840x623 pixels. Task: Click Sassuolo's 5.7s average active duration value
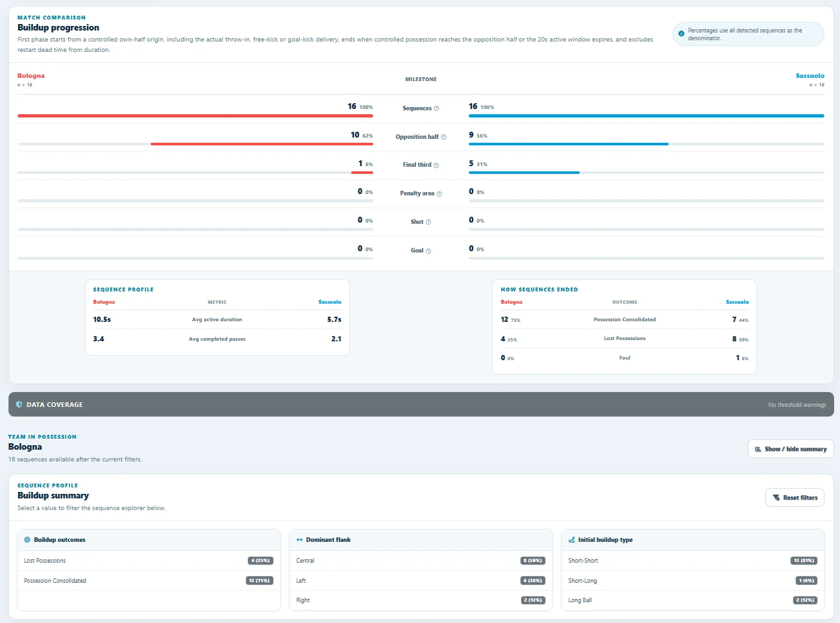click(x=334, y=319)
